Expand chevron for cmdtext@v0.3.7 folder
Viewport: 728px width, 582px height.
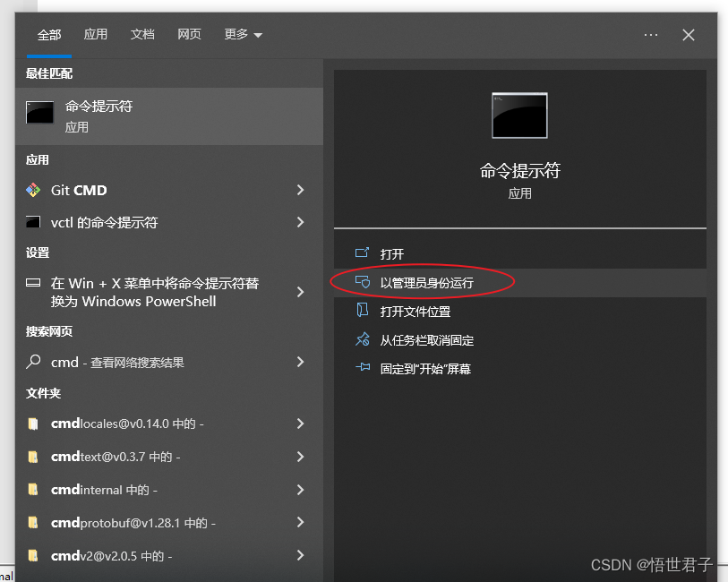coord(300,457)
